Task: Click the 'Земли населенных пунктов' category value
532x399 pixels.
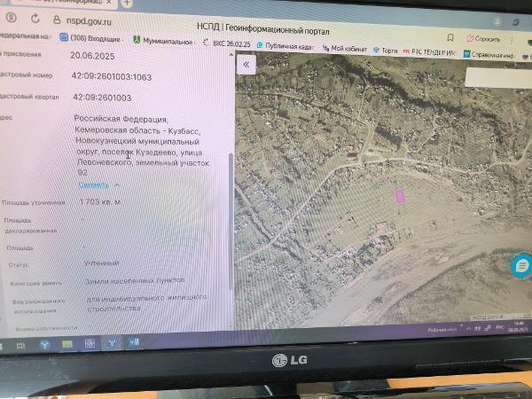Action: coord(135,280)
